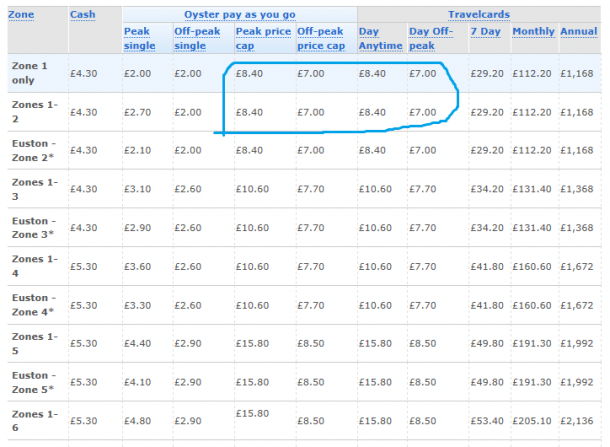Click the 7 Day travelcard link
This screenshot has width=610, height=447.
coord(486,31)
